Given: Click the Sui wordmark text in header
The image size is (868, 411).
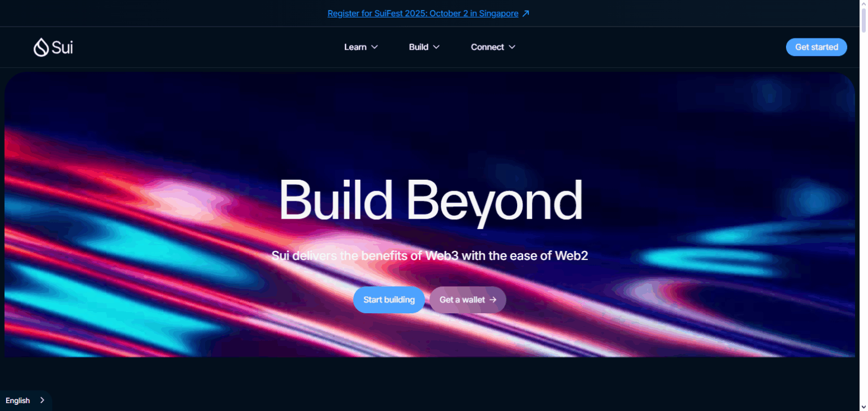Looking at the screenshot, I should pyautogui.click(x=62, y=47).
